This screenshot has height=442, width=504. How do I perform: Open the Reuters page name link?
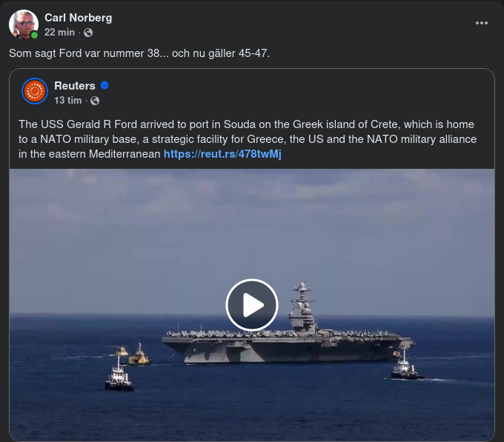(75, 86)
